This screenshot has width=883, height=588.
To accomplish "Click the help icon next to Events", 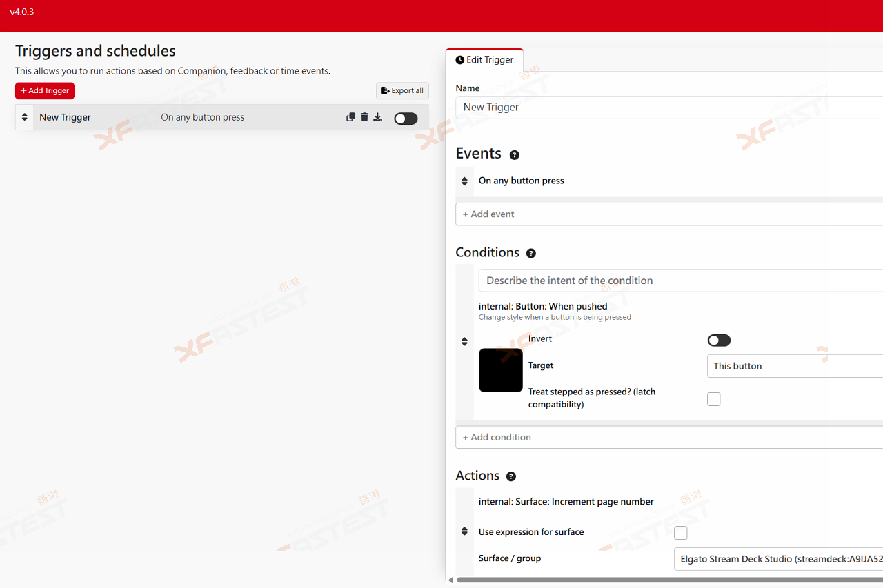I will 514,155.
